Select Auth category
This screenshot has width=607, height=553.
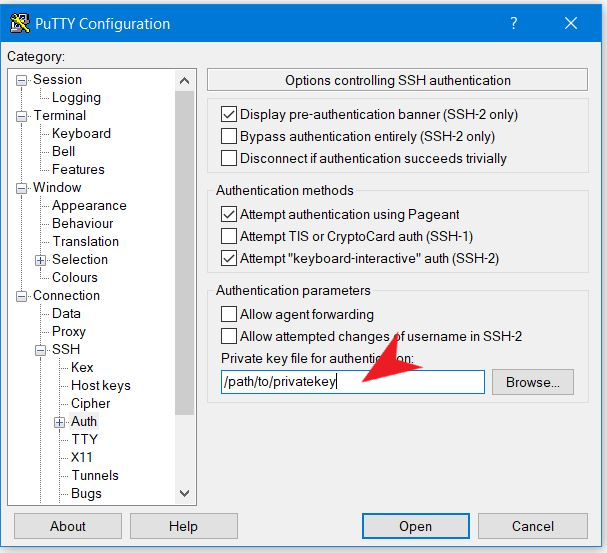[84, 421]
